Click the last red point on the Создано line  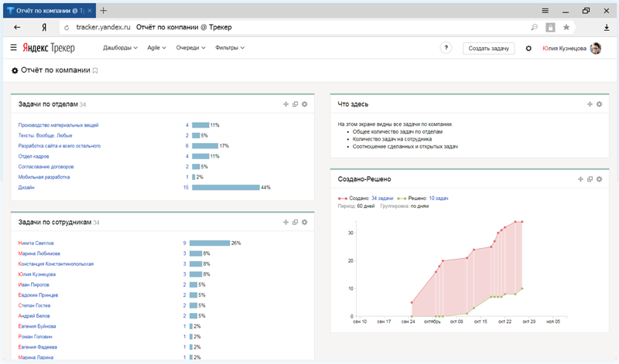pos(522,222)
